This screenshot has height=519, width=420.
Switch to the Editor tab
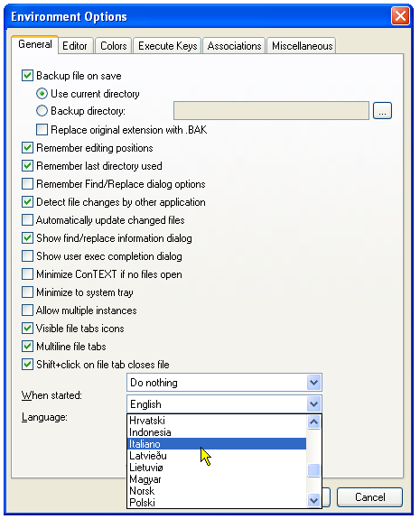(x=75, y=46)
